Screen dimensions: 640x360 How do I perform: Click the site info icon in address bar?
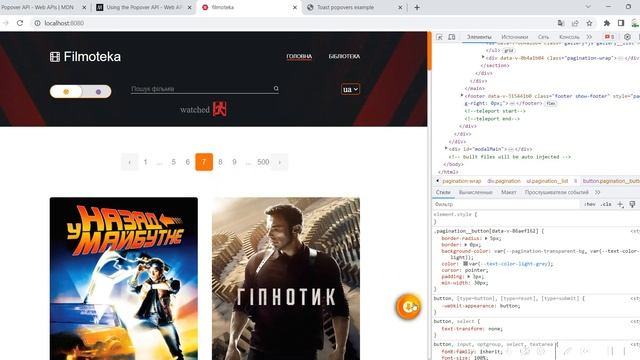[37, 23]
